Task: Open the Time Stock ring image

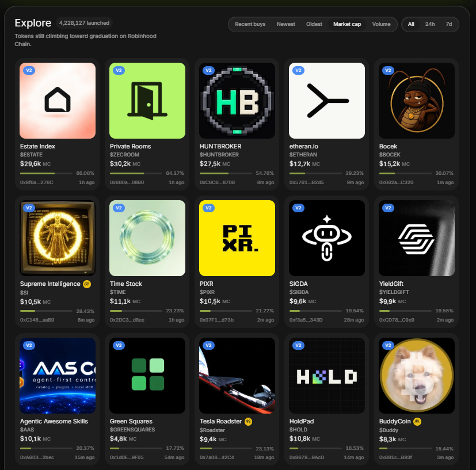Action: pos(147,238)
